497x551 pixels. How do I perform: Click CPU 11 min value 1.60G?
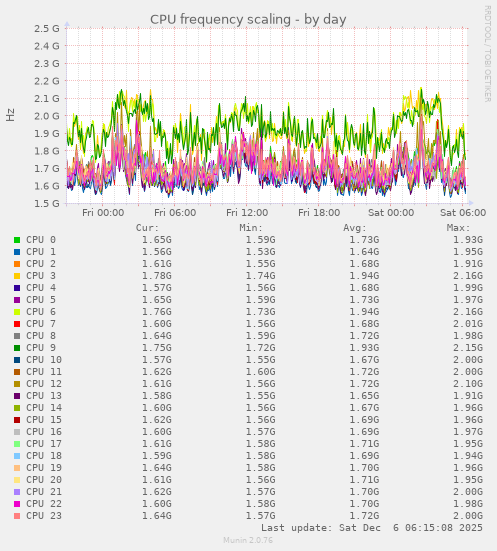260,372
